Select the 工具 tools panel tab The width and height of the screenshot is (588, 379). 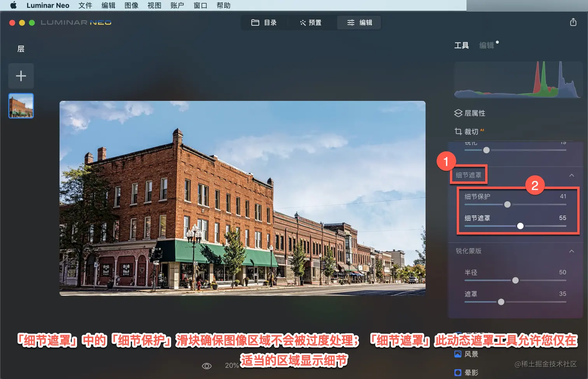click(462, 45)
